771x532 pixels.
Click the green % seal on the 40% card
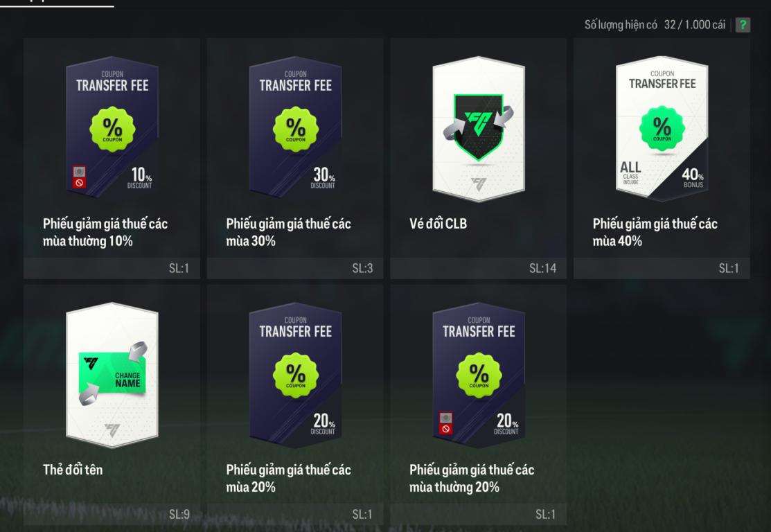(662, 129)
